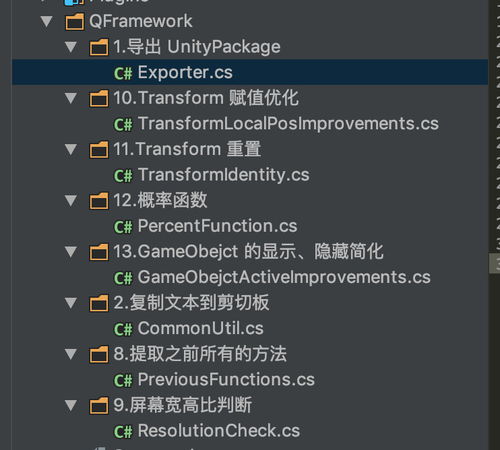Select PreviousFunctions.cs in tree
The image size is (500, 450).
pyautogui.click(x=214, y=380)
